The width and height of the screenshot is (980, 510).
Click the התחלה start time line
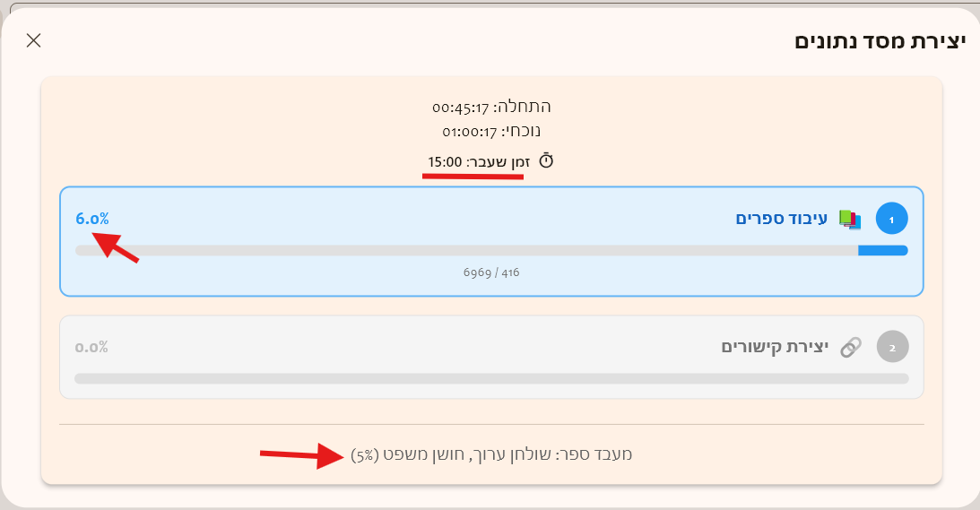[x=491, y=107]
